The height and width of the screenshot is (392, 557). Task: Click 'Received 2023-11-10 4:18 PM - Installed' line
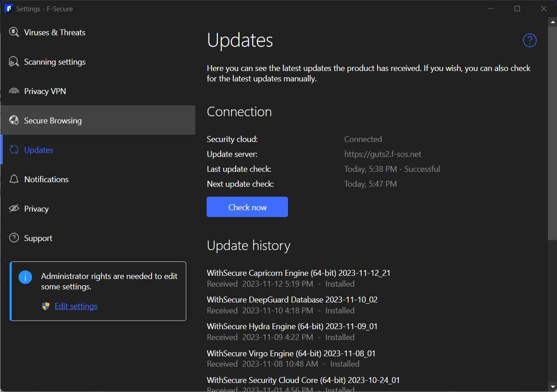281,311
